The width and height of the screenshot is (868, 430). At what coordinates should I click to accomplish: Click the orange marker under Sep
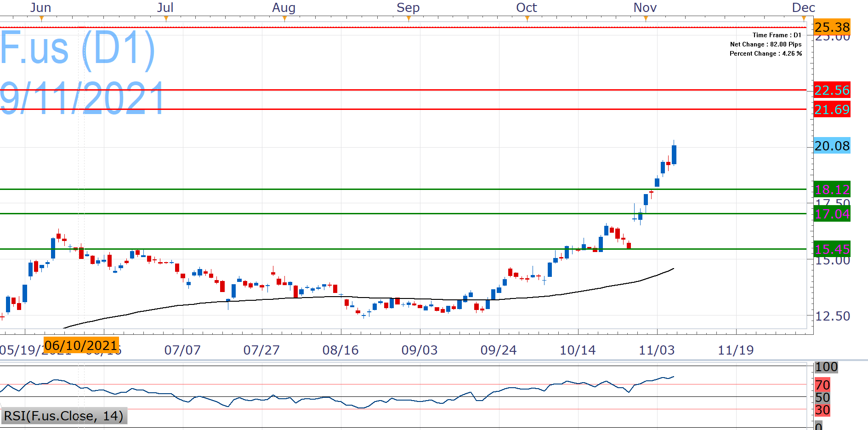click(408, 19)
